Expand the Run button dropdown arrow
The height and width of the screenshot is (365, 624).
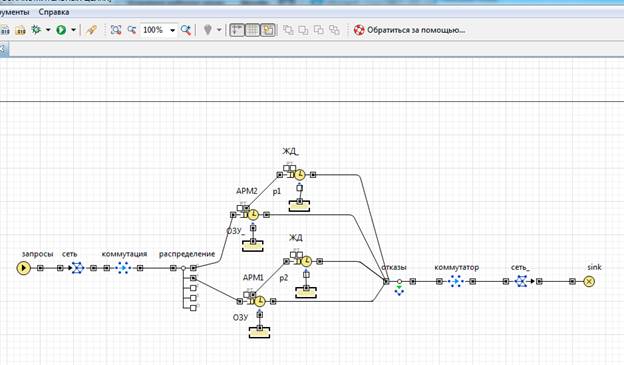point(73,30)
